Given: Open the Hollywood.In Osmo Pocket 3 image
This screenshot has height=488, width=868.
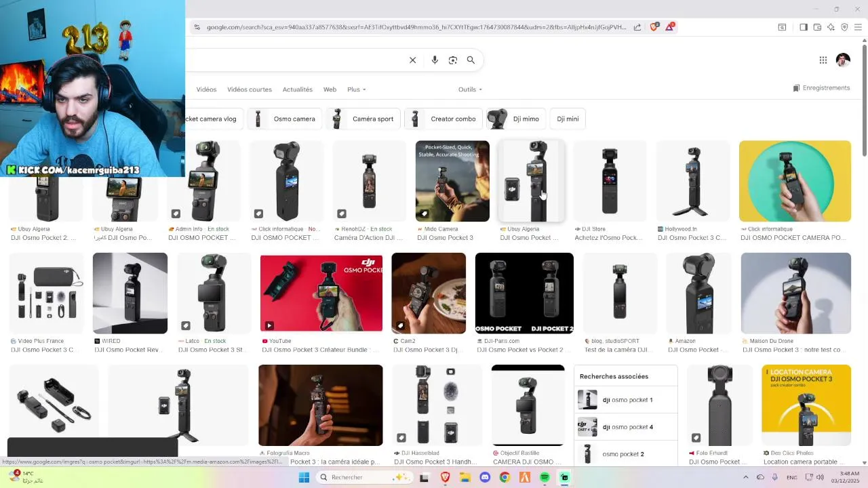Looking at the screenshot, I should click(693, 181).
